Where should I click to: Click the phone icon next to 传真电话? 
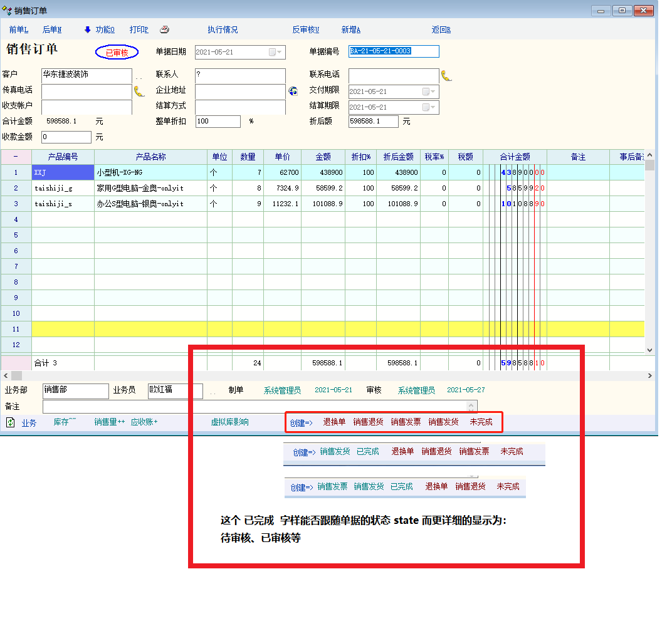[x=139, y=91]
